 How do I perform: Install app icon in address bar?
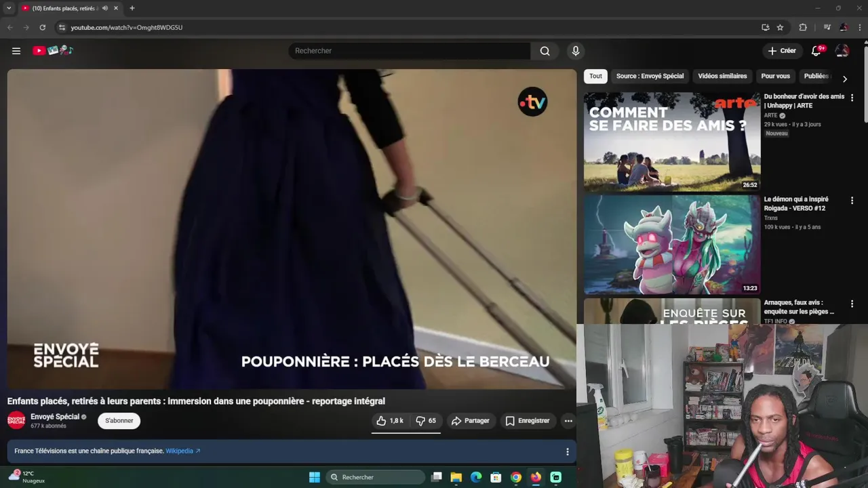coord(765,27)
